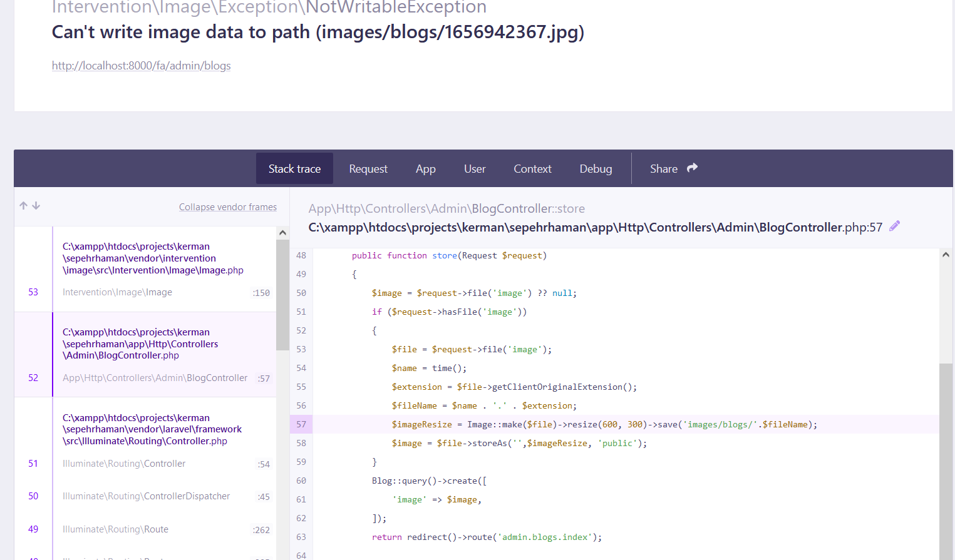Image resolution: width=955 pixels, height=560 pixels.
Task: Click the 'if ($request->hasFile' code line
Action: tap(449, 312)
